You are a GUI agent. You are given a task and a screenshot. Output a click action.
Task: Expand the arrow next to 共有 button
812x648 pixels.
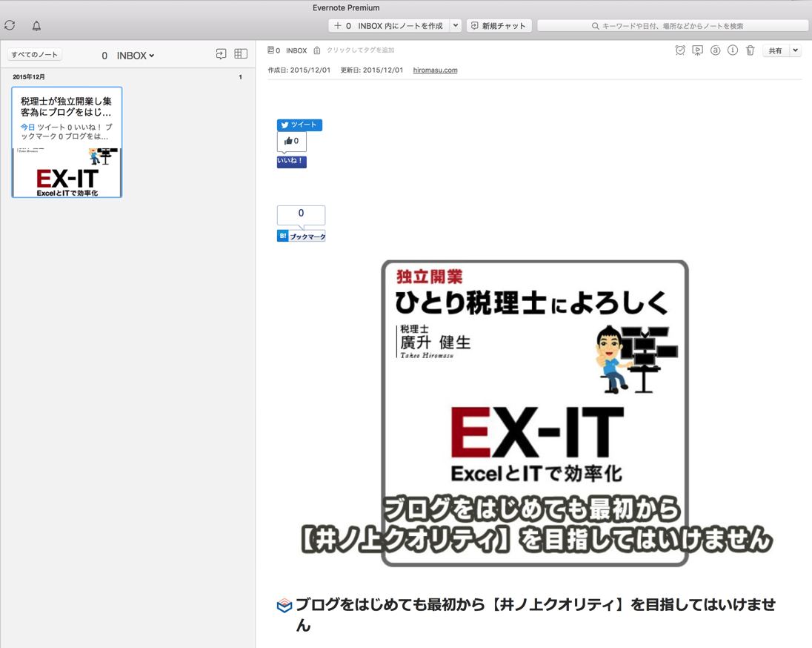point(795,51)
